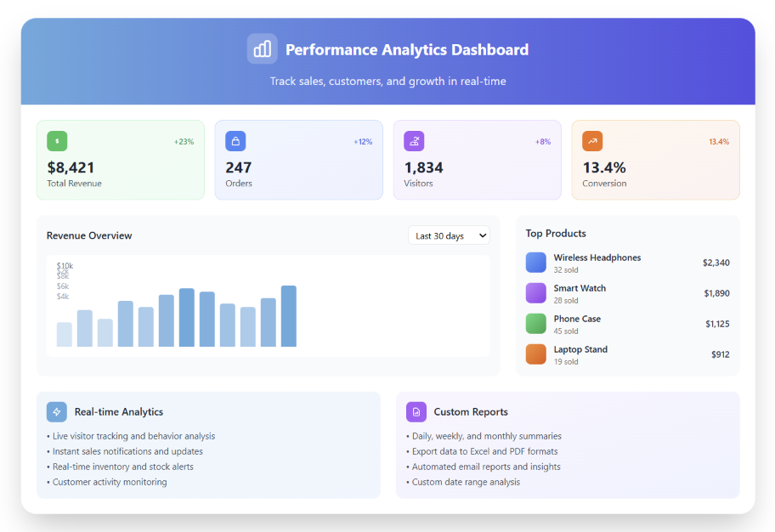Image resolution: width=775 pixels, height=532 pixels.
Task: Click Export data to Excel and PDF formats
Action: (x=482, y=451)
